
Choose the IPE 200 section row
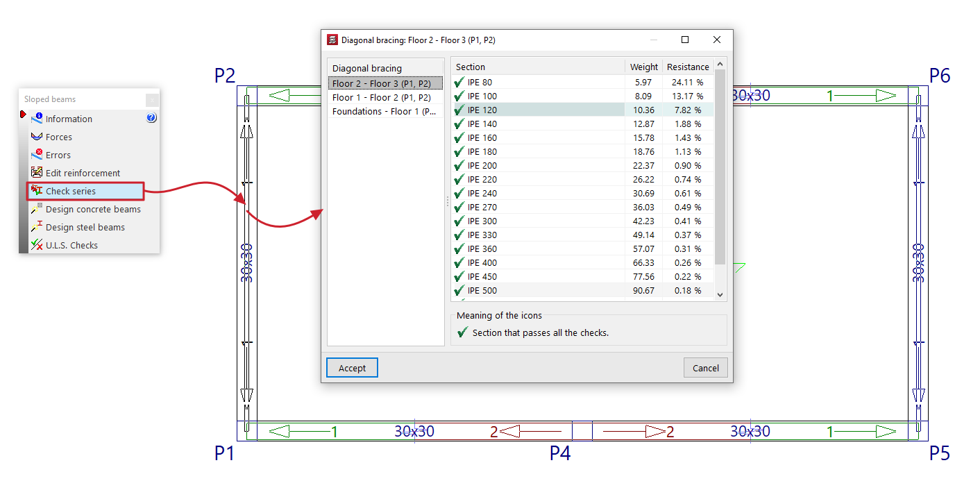[582, 165]
